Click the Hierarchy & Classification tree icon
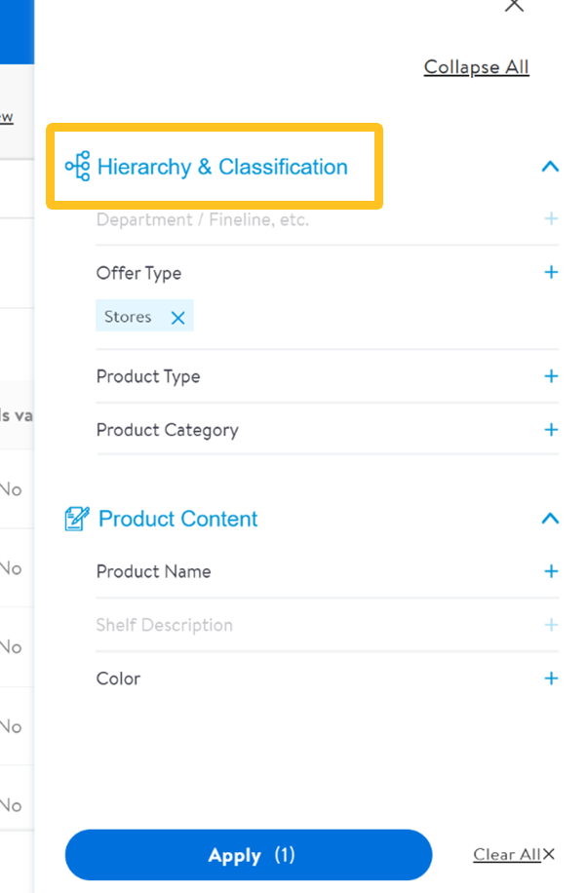This screenshot has width=588, height=893. tap(77, 167)
